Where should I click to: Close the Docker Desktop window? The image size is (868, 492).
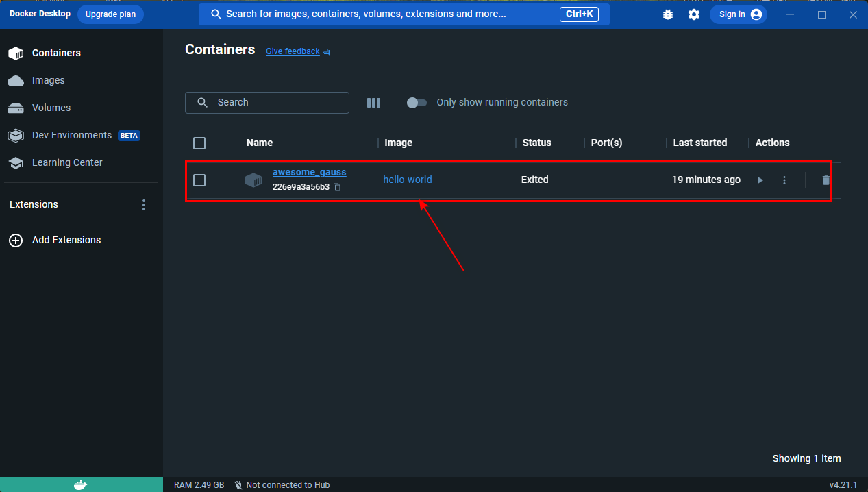pyautogui.click(x=853, y=14)
